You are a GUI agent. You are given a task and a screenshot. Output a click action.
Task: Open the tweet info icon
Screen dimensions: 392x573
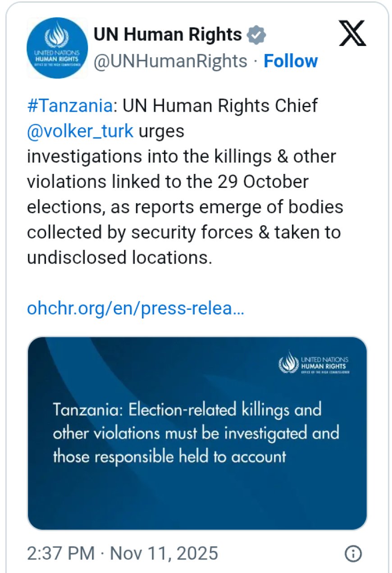(x=353, y=554)
